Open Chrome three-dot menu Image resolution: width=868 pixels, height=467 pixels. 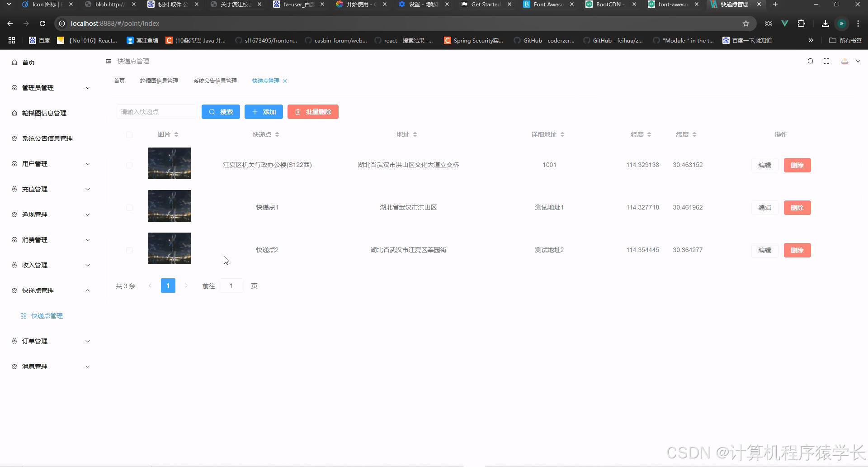point(858,24)
